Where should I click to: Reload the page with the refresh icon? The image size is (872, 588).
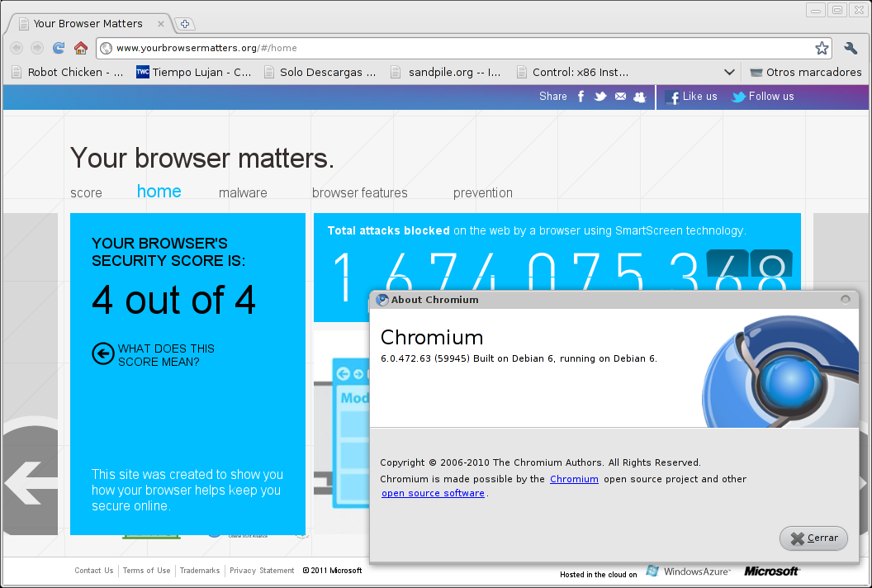pyautogui.click(x=59, y=48)
